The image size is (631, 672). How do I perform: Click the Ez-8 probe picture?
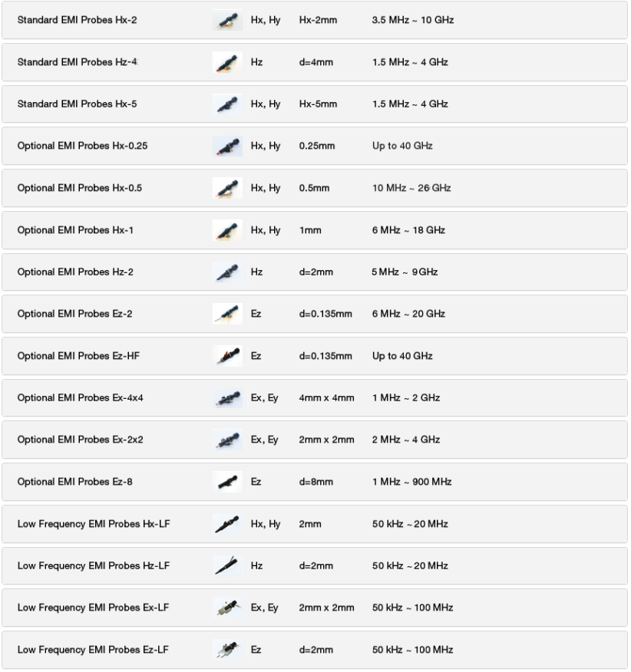click(x=227, y=483)
